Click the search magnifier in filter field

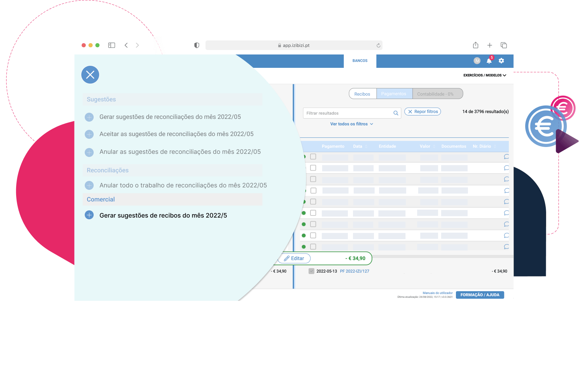point(396,113)
